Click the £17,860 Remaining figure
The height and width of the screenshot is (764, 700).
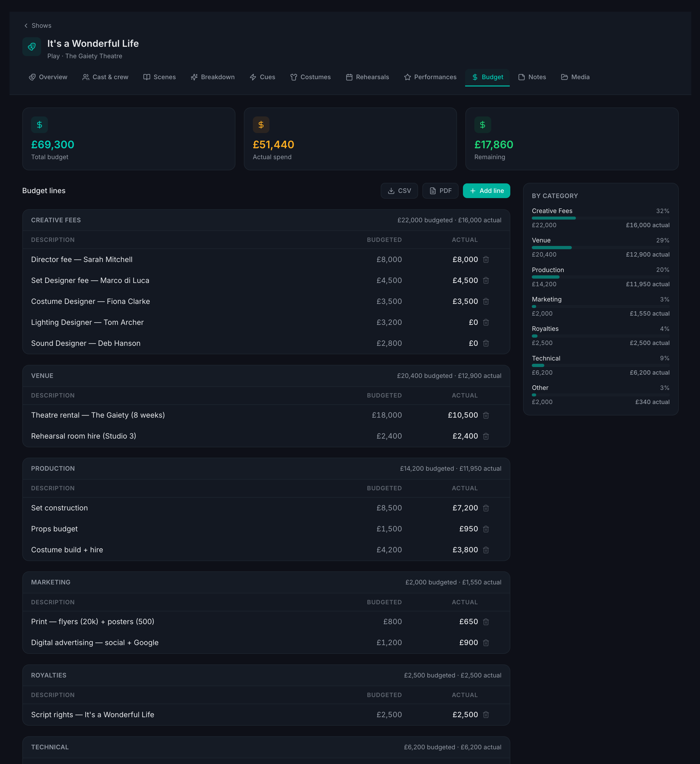coord(494,145)
